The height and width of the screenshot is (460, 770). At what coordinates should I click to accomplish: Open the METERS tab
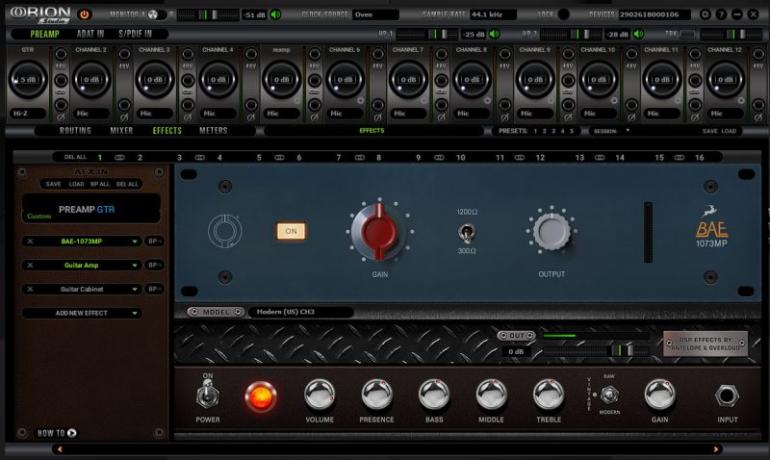coord(213,131)
